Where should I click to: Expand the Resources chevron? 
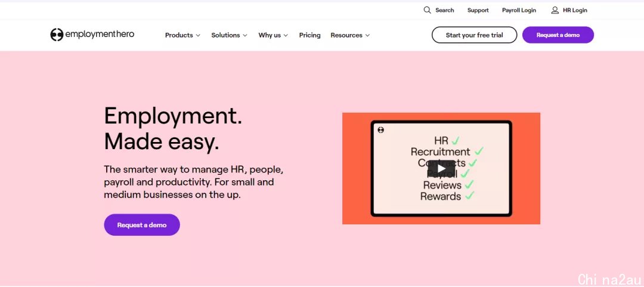pos(367,35)
